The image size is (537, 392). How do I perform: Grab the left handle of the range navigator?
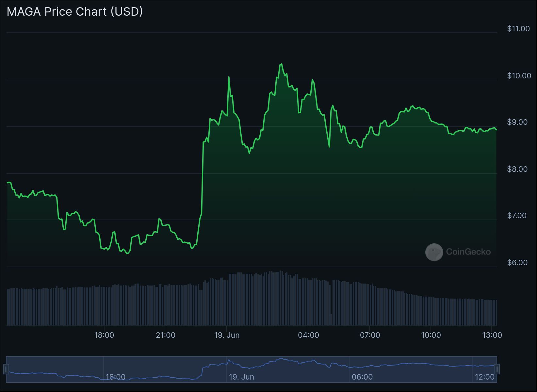click(6, 369)
